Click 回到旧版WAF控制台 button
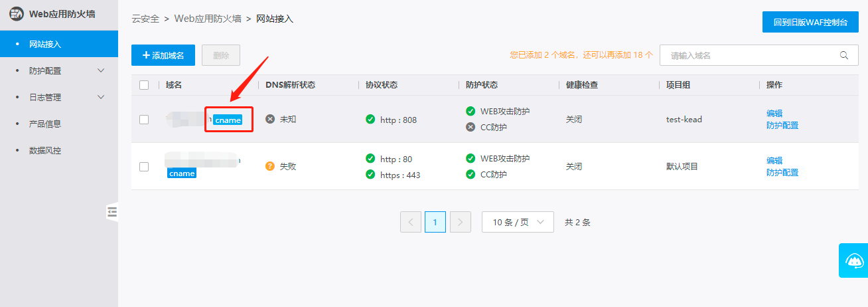 click(810, 22)
